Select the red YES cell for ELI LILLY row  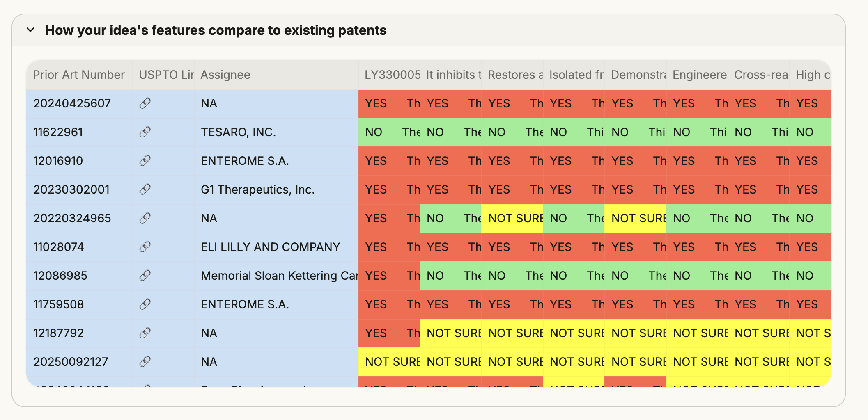pos(376,247)
